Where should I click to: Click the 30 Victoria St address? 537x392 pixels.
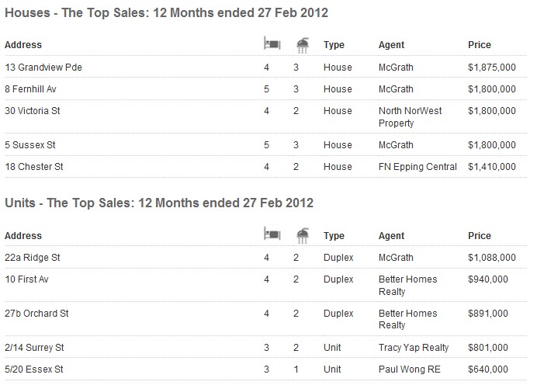point(33,111)
